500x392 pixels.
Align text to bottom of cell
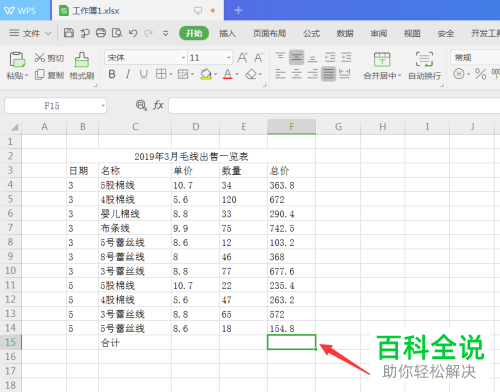point(312,58)
